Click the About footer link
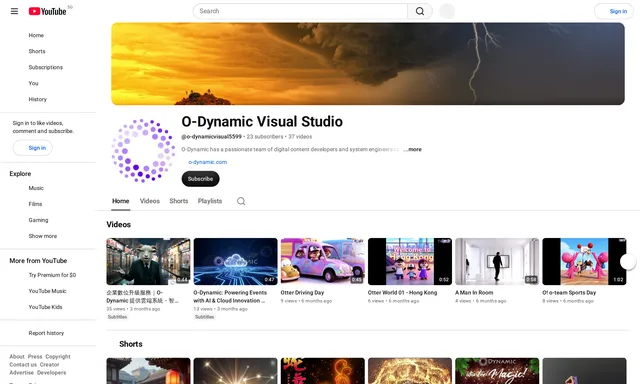Screen dimensions: 640x384 point(17,357)
